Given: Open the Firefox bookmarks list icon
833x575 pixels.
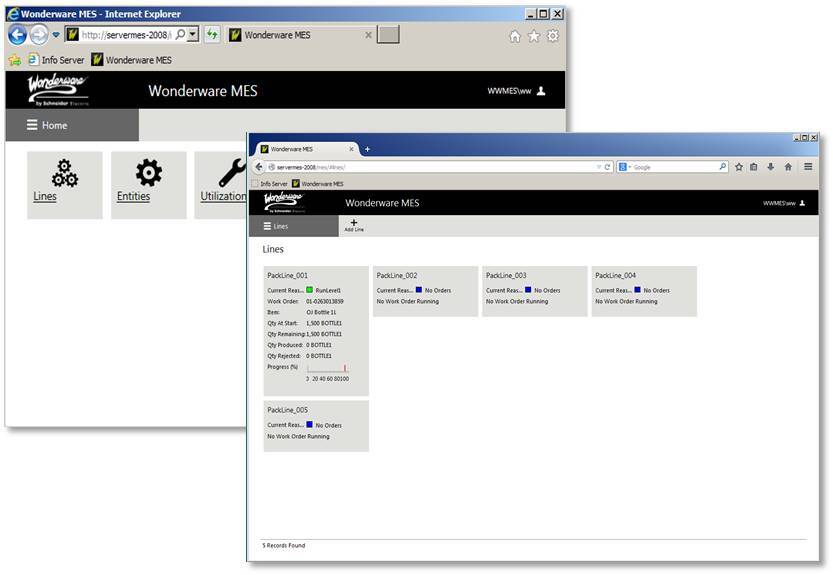Looking at the screenshot, I should 753,167.
